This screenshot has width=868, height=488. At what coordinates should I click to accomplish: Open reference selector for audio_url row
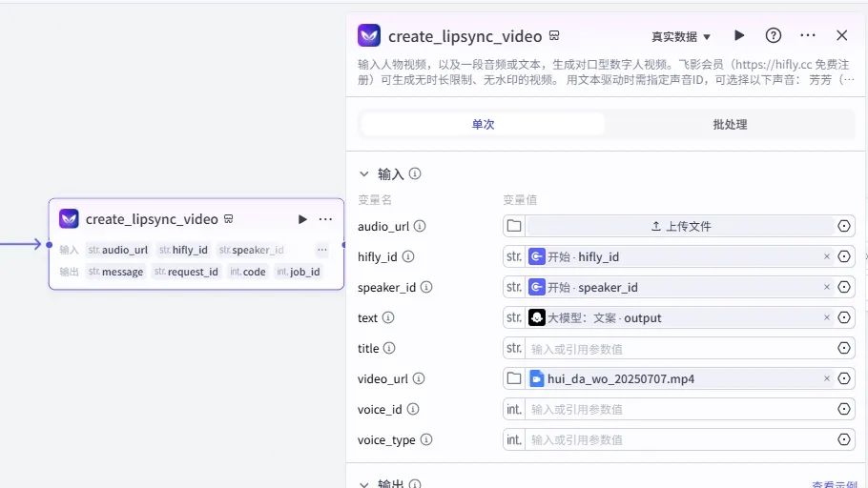(x=843, y=226)
